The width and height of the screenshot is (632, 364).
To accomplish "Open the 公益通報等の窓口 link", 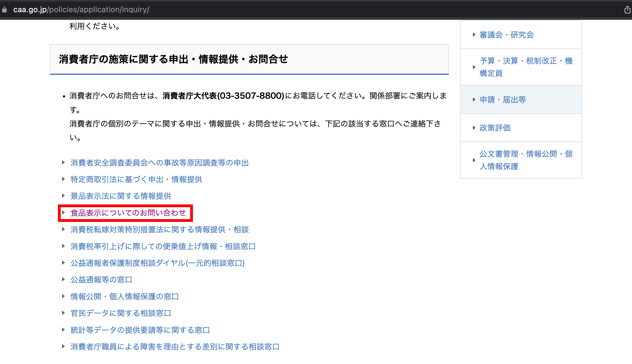I will coord(101,280).
